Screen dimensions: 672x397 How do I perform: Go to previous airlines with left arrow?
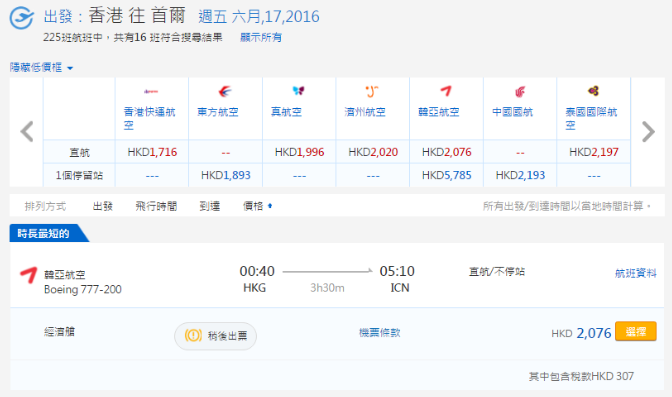coord(27,132)
